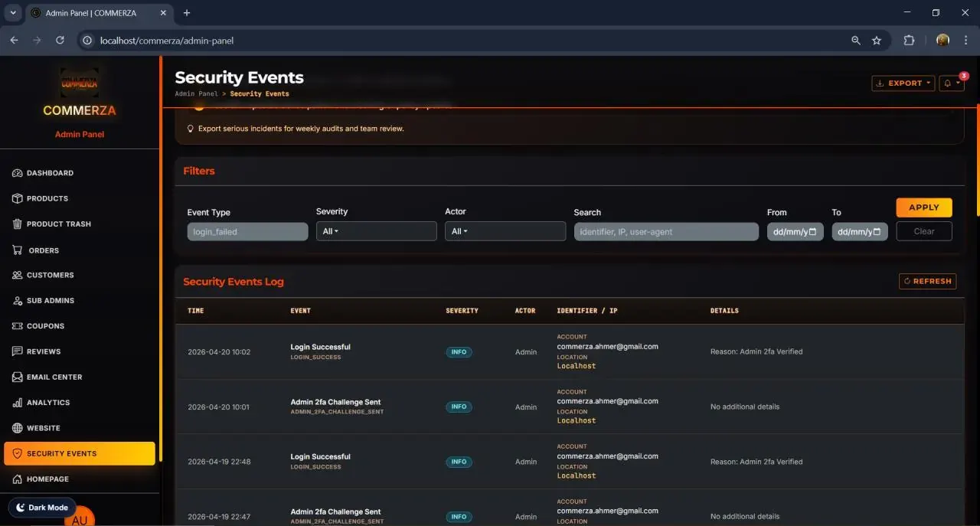Click INFO badge in 10:01 row
This screenshot has width=980, height=526.
point(459,407)
